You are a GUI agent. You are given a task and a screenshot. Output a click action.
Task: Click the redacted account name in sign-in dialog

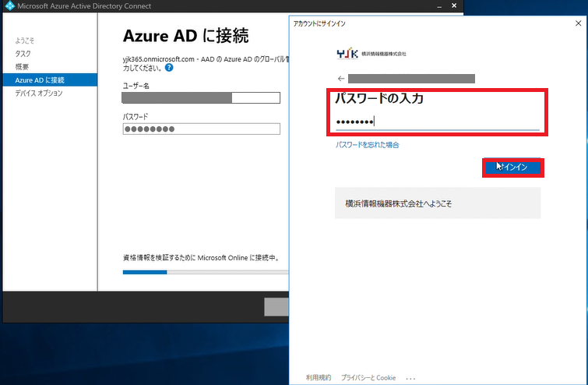coord(411,79)
